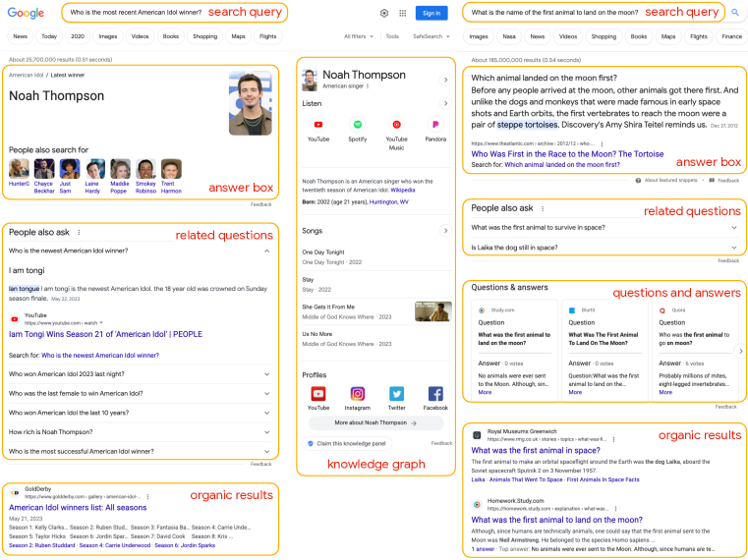Click the magnifier search icon in right search bar

pyautogui.click(x=735, y=13)
